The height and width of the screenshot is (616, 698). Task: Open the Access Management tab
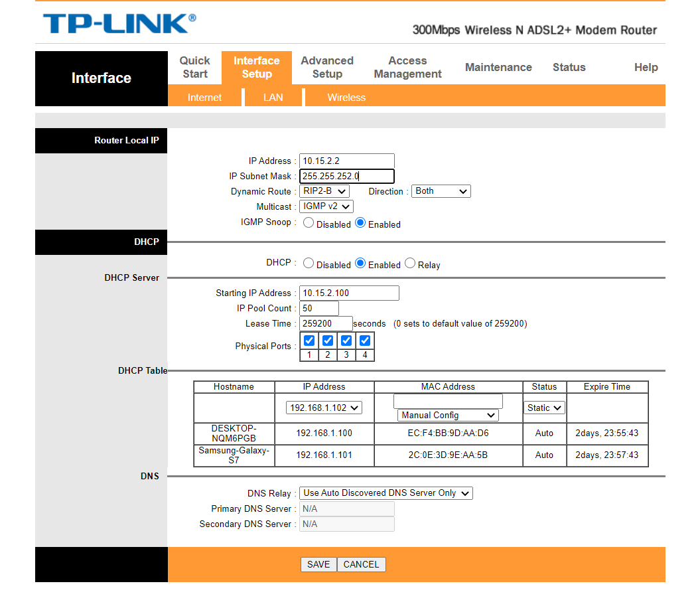(x=407, y=67)
